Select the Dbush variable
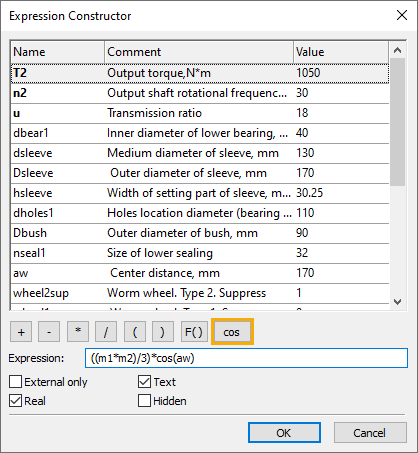418x453 pixels. click(200, 233)
